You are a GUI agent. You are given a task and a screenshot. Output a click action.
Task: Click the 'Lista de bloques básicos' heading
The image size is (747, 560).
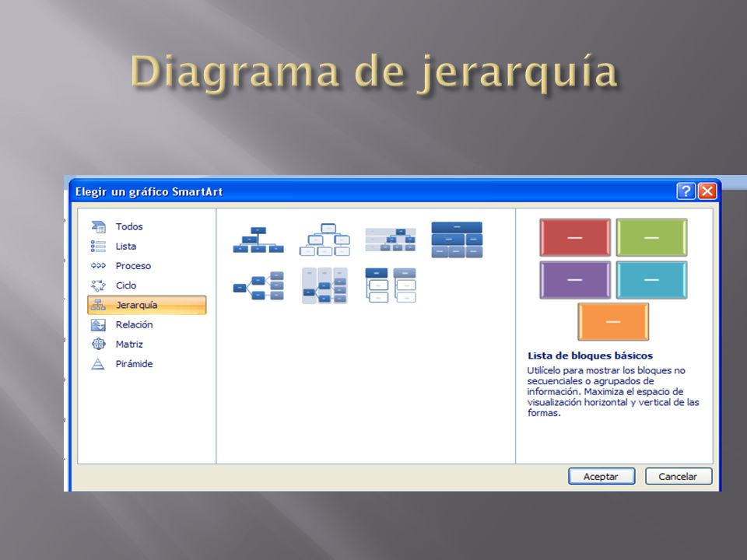click(x=591, y=355)
